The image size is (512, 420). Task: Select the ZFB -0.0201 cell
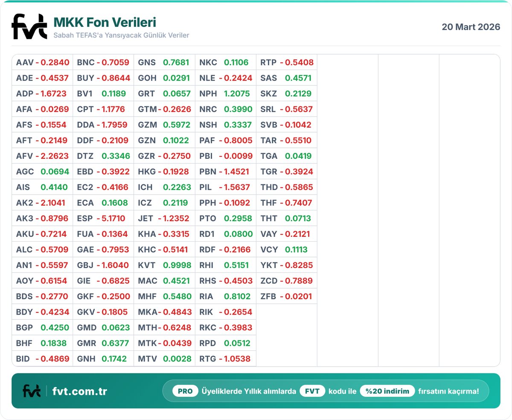tap(287, 296)
